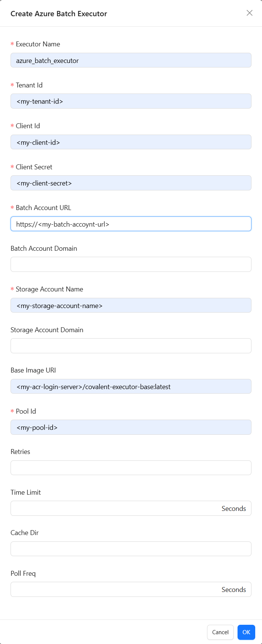Focus the Retries input box
Image resolution: width=262 pixels, height=644 pixels.
coord(131,468)
